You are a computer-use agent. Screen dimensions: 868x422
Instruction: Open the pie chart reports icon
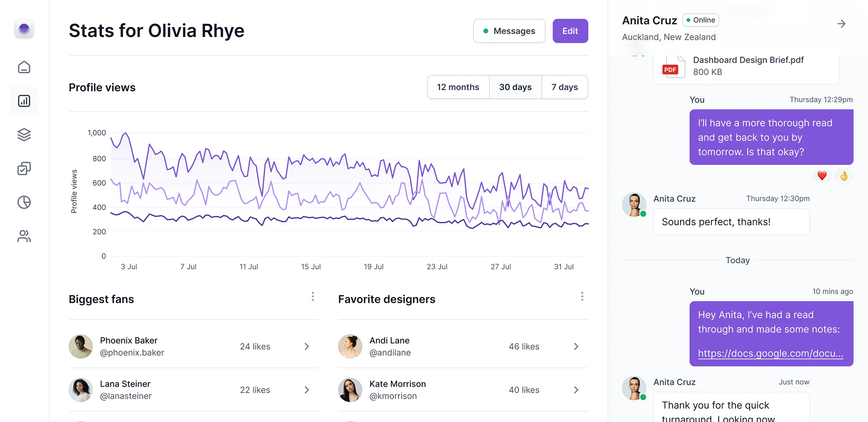pos(24,202)
